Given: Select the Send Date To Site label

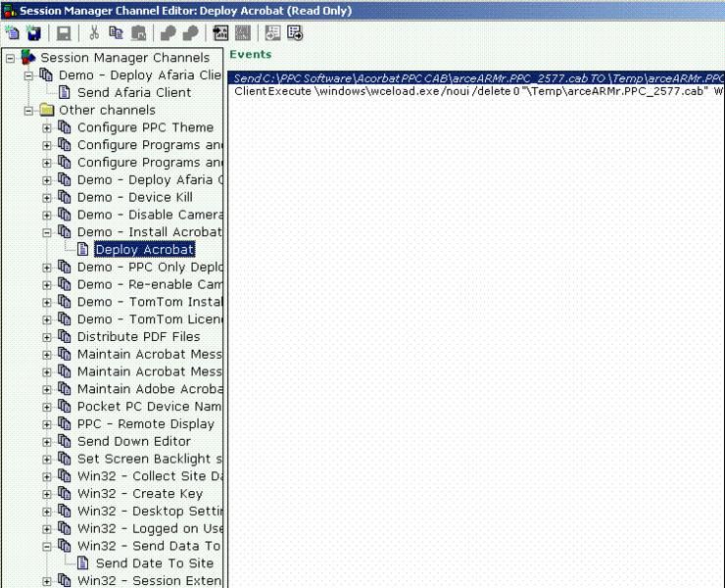Looking at the screenshot, I should click(155, 563).
